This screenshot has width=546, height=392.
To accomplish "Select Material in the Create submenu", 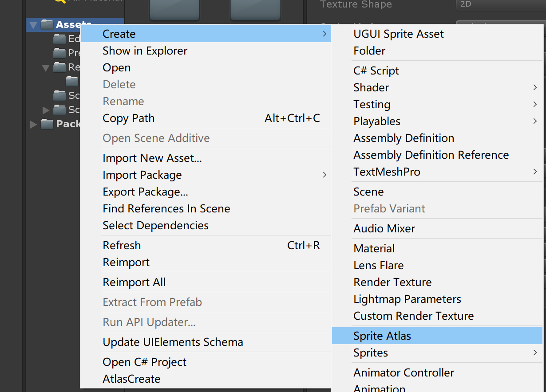I will point(374,248).
